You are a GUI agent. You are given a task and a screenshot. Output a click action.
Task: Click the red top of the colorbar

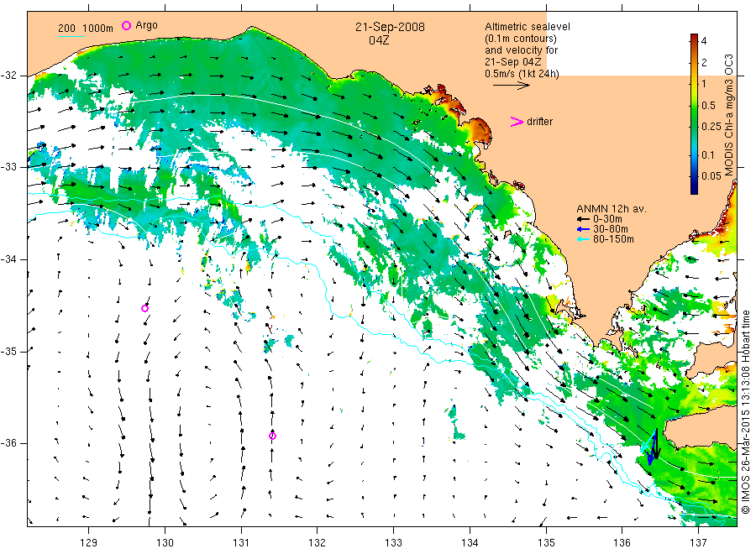point(694,39)
